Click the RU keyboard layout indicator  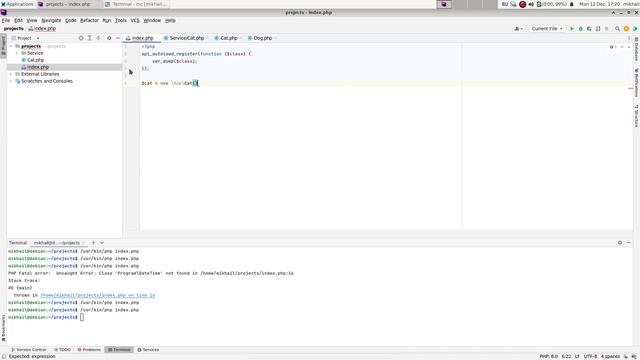point(505,4)
